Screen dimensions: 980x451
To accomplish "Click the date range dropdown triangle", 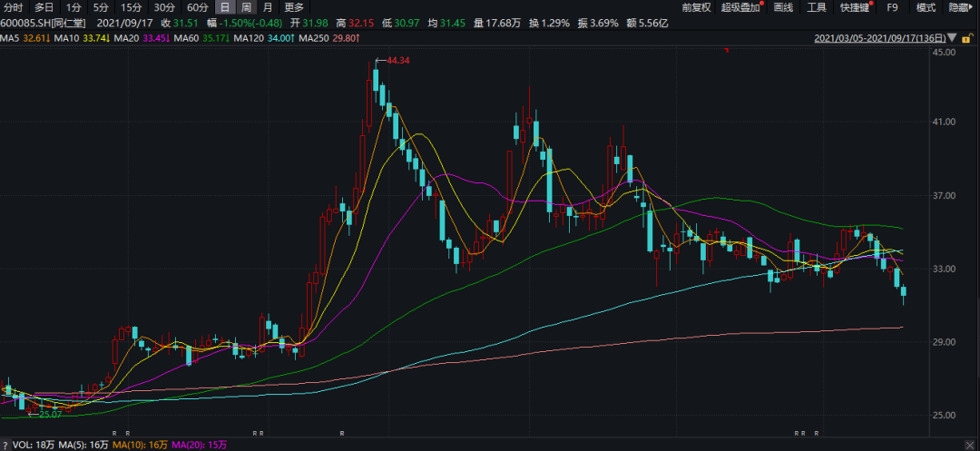I will [x=952, y=39].
